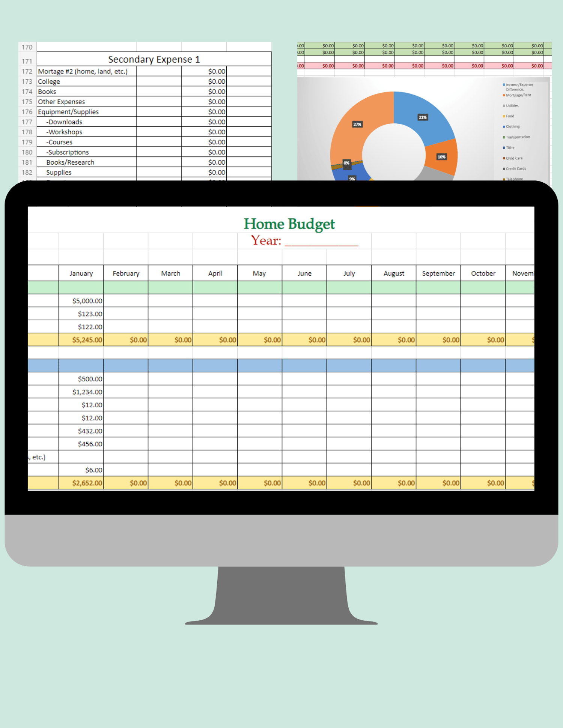
Task: Click the 9% data label on the chart
Action: click(x=352, y=179)
